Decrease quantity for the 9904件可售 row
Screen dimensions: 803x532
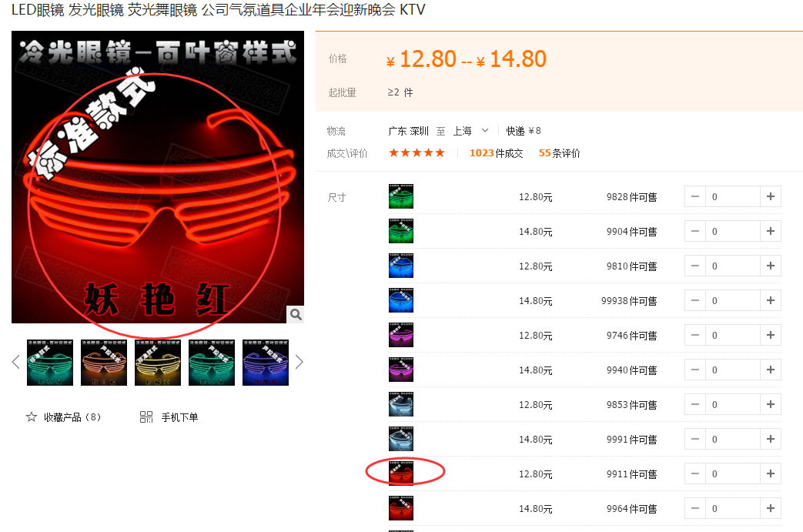[x=695, y=231]
